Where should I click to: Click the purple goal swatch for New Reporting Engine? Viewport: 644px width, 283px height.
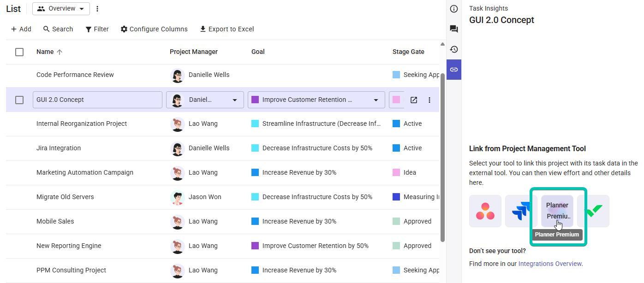point(255,246)
